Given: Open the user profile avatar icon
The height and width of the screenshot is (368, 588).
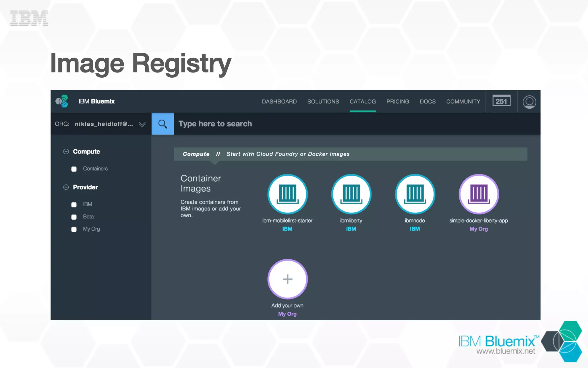Looking at the screenshot, I should point(529,102).
